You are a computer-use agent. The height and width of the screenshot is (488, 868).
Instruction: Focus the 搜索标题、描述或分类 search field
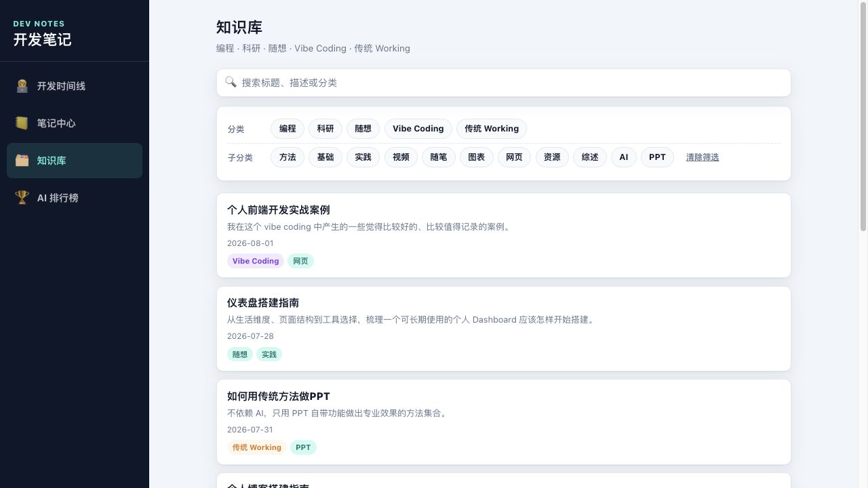504,83
